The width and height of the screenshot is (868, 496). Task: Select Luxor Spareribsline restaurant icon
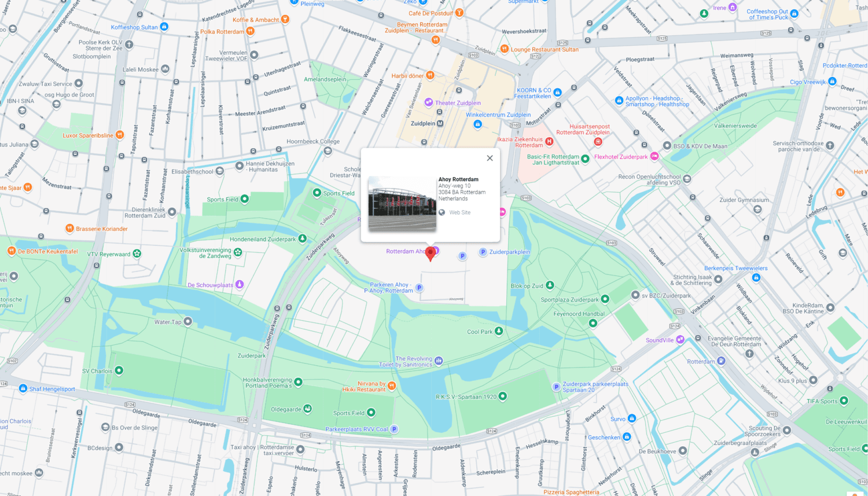point(120,135)
